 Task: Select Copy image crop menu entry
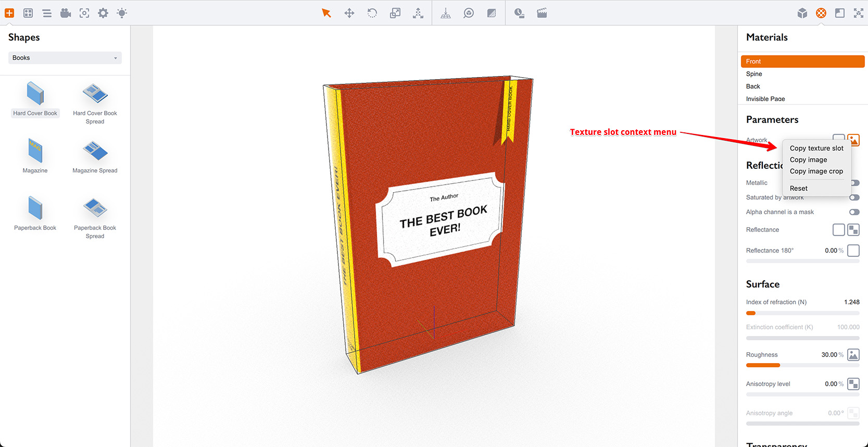(816, 171)
